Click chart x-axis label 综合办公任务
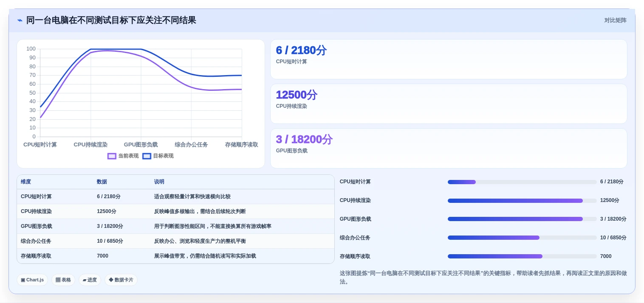The width and height of the screenshot is (644, 303). coord(191,145)
